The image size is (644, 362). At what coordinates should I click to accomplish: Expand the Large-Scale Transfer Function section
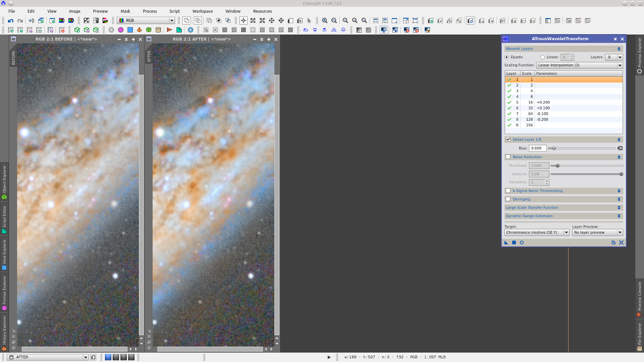coord(619,208)
